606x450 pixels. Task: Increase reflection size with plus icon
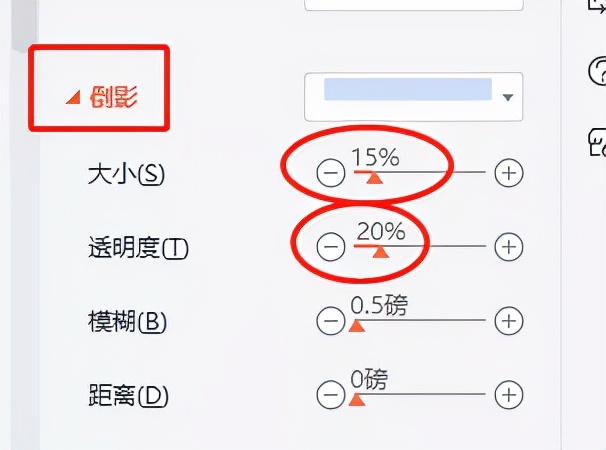[509, 173]
